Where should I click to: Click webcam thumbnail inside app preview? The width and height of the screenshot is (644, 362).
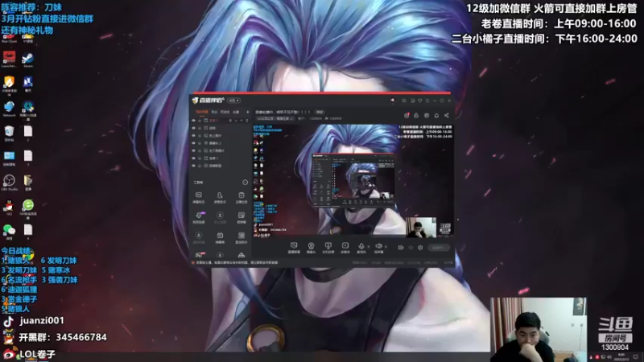pos(421,228)
